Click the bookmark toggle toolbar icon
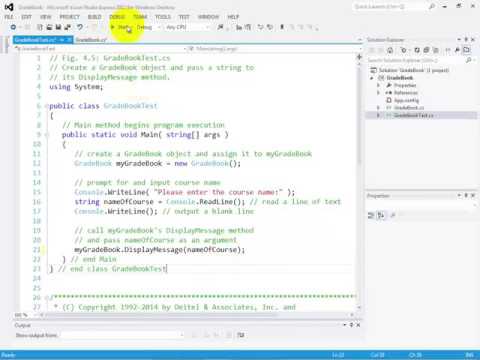Screen dimensions: 480x360 click(282, 27)
